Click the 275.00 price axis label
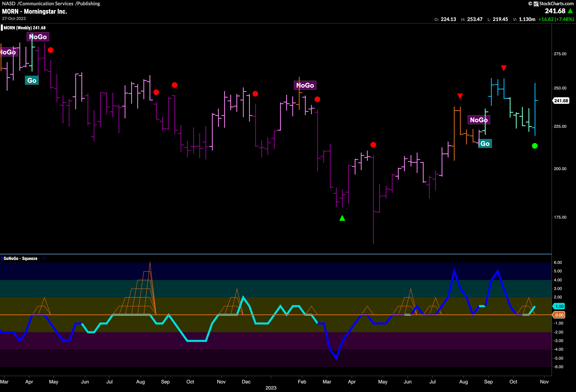This screenshot has height=392, width=576. 560,54
